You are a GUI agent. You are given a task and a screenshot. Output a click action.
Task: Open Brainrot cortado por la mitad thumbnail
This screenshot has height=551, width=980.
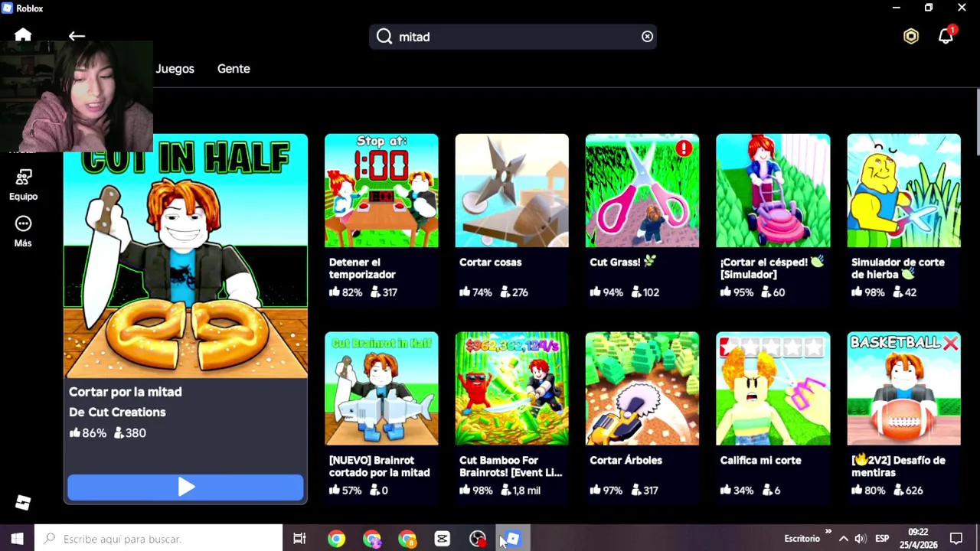tap(381, 389)
